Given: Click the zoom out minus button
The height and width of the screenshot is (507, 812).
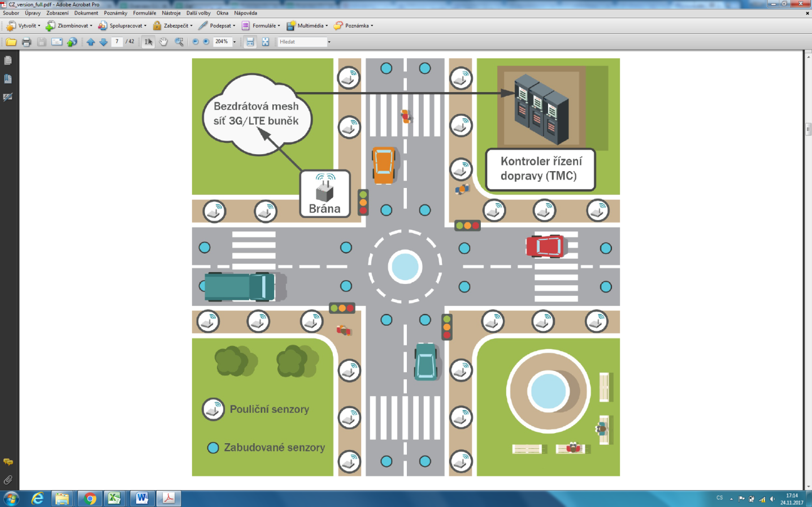Looking at the screenshot, I should coord(196,42).
